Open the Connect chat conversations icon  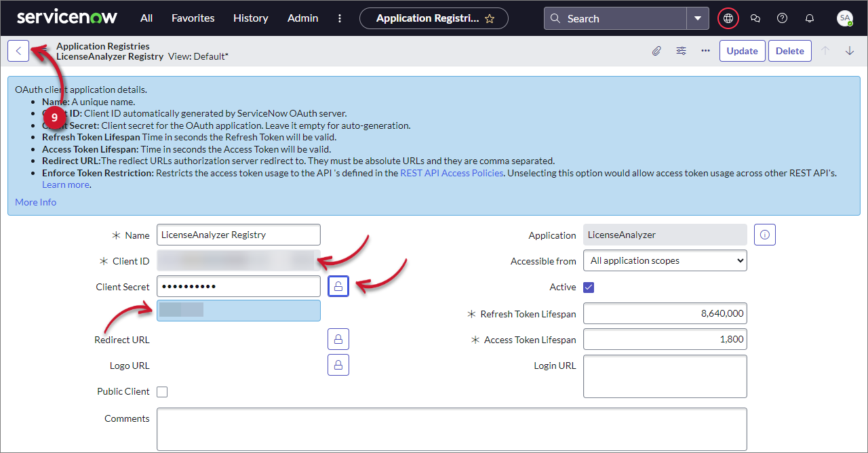[755, 18]
